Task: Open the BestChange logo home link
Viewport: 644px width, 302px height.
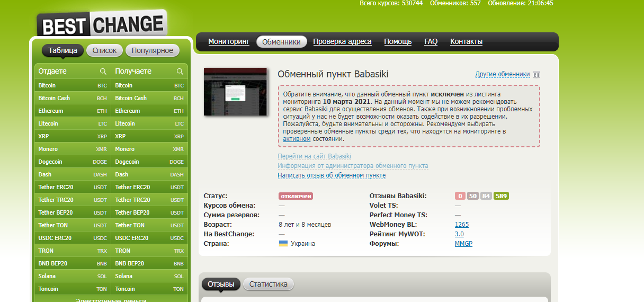Action: [x=102, y=24]
